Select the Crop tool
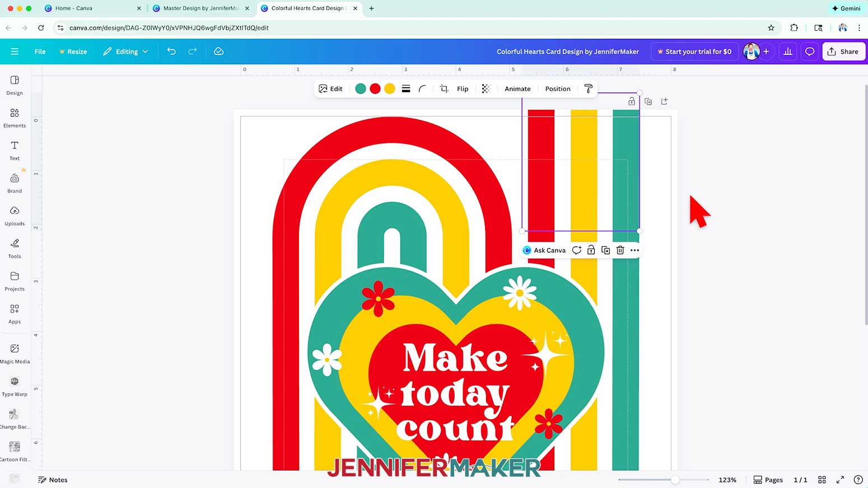Screen dimensions: 868x488 click(444, 89)
